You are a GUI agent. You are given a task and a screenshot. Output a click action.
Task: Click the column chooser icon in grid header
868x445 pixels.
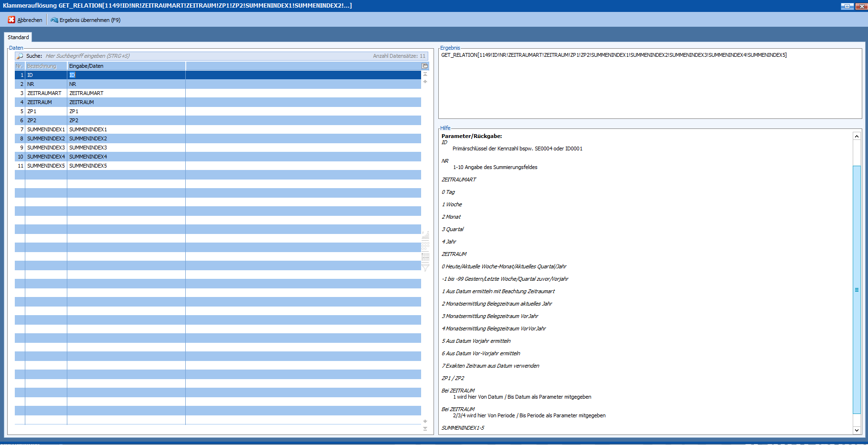point(424,66)
